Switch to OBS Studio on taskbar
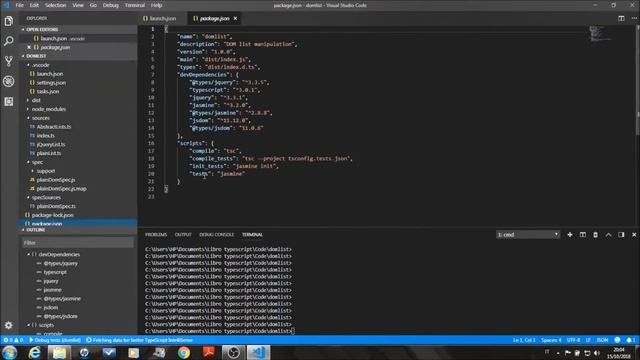 pos(233,353)
